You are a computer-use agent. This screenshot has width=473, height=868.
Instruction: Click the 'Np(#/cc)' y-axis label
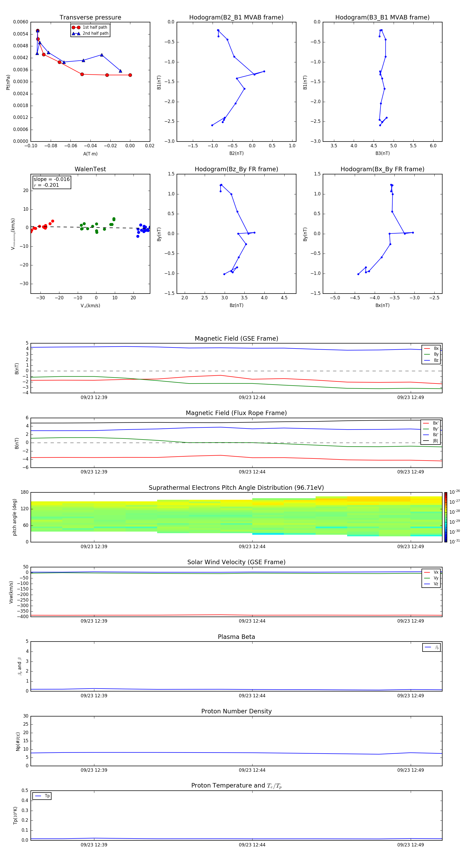(x=18, y=741)
